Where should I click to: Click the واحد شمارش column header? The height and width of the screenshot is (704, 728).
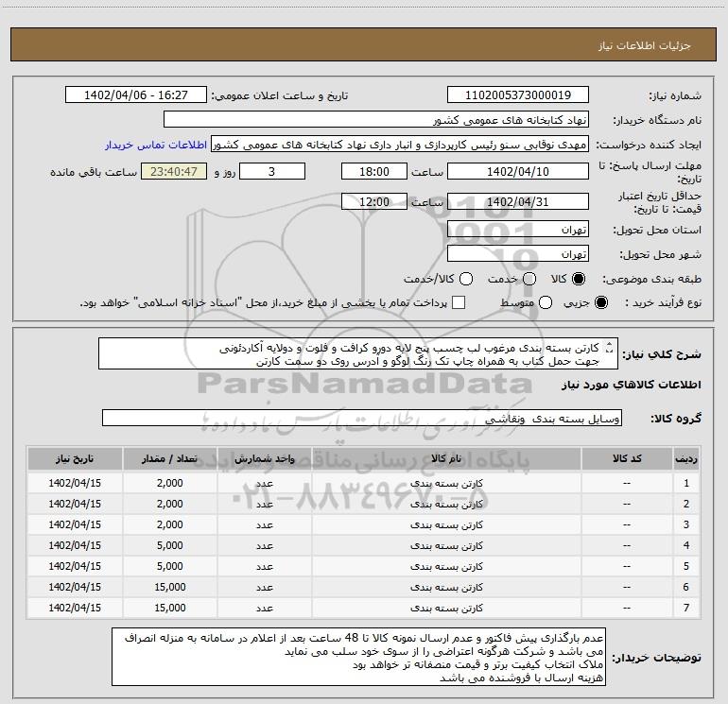tap(264, 458)
